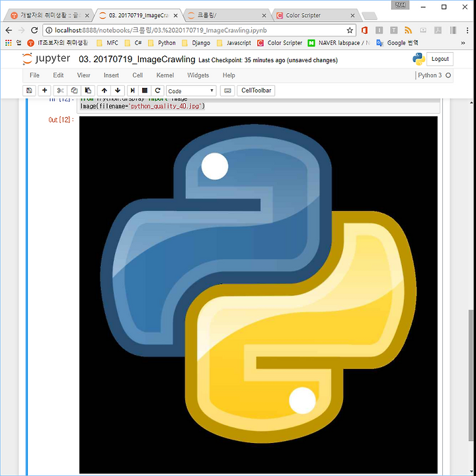Image resolution: width=476 pixels, height=476 pixels.
Task: Open the cell type Code dropdown
Action: pos(191,91)
